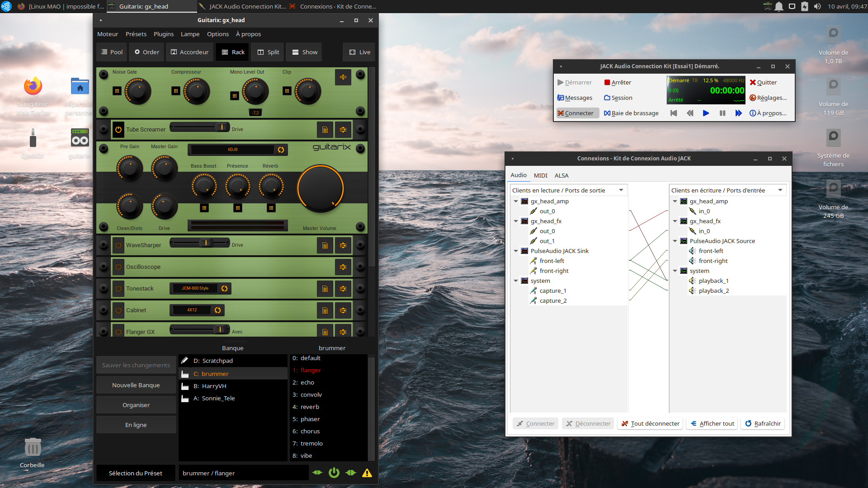Screen dimensions: 868x488
Task: Click the Tube Screamer Drive slider
Action: click(x=199, y=127)
